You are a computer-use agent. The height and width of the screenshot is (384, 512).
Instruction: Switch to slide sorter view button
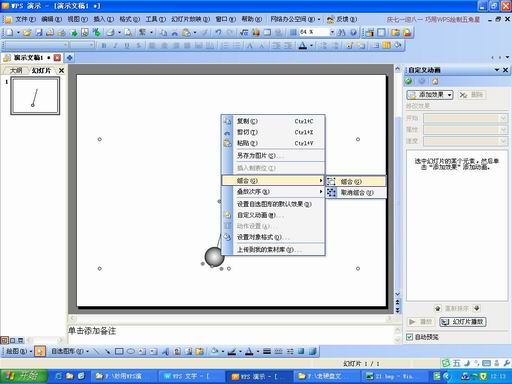coord(13,340)
